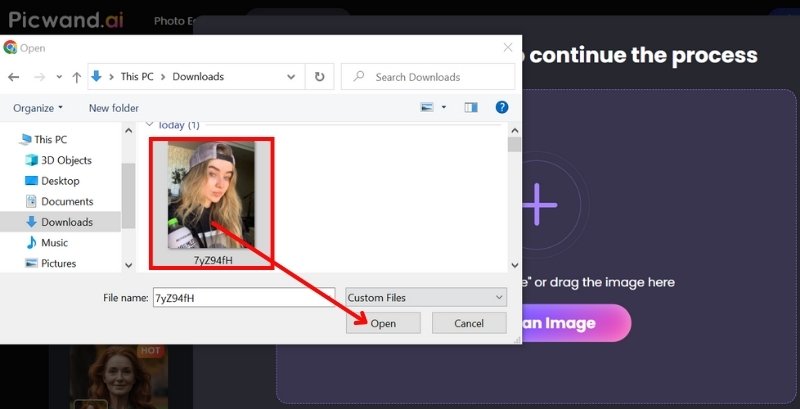Click the 7yZ94fH file name label
The height and width of the screenshot is (409, 800).
pyautogui.click(x=213, y=260)
